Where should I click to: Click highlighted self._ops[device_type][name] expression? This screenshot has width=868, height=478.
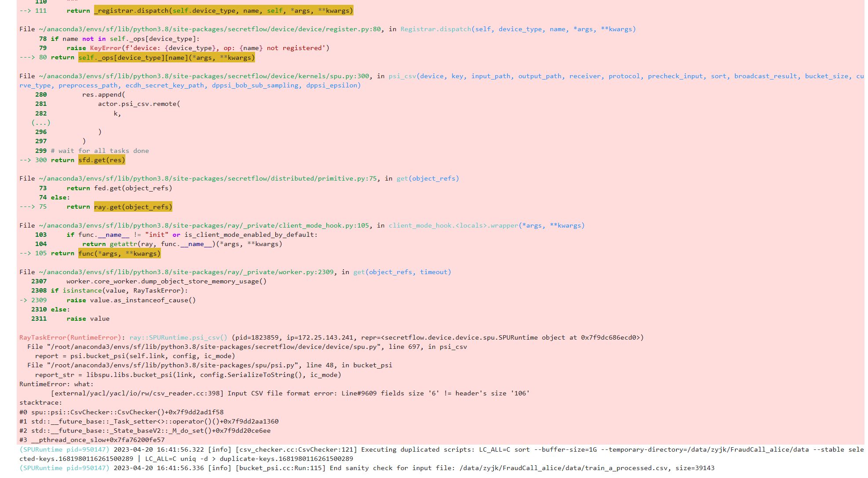tap(166, 58)
